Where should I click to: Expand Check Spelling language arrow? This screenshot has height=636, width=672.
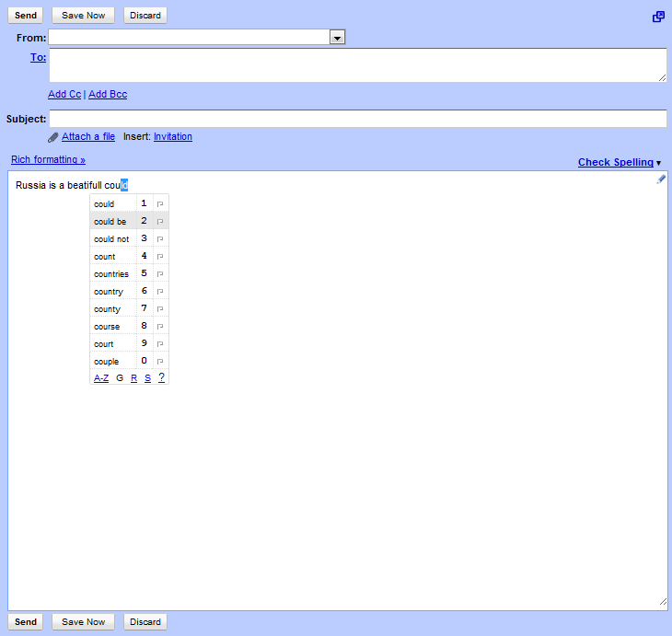click(658, 163)
